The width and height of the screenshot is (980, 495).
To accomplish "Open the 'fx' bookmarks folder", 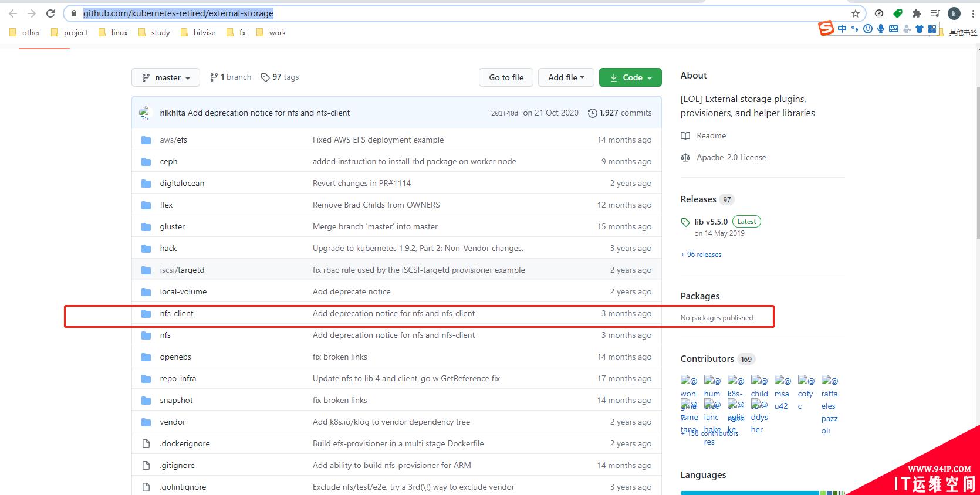I will pyautogui.click(x=236, y=32).
